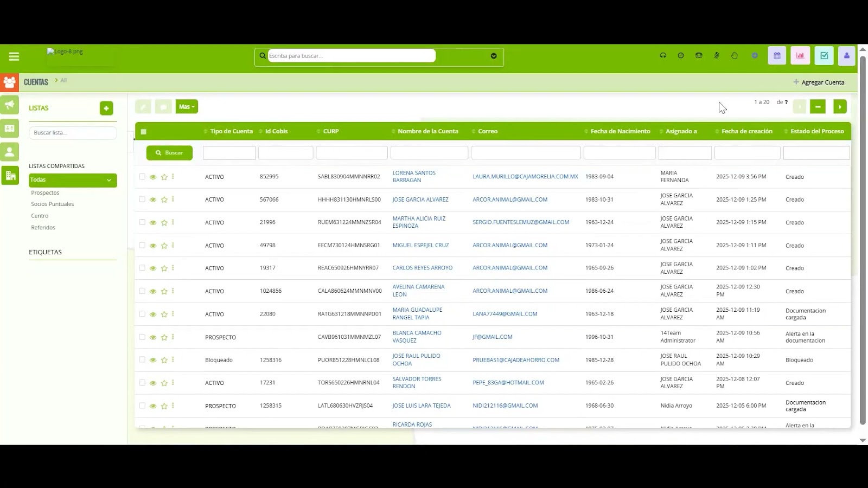This screenshot has height=488, width=868.
Task: Click the next page arrow in pagination
Action: [x=840, y=106]
